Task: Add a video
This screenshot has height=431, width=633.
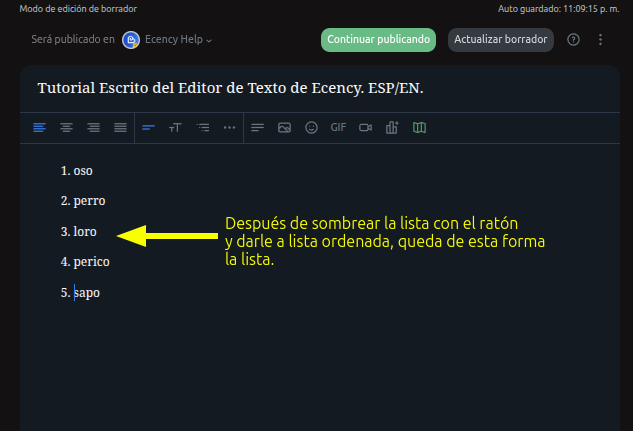Action: 365,128
